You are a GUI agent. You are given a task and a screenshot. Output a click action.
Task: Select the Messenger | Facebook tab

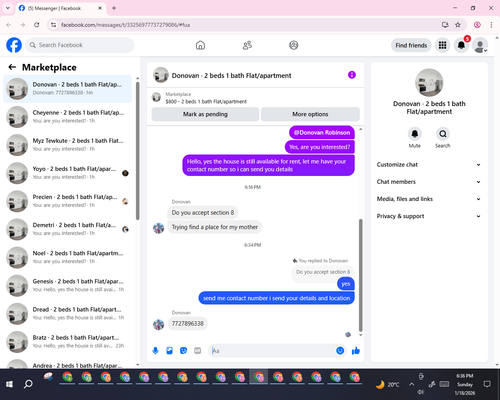(x=61, y=8)
